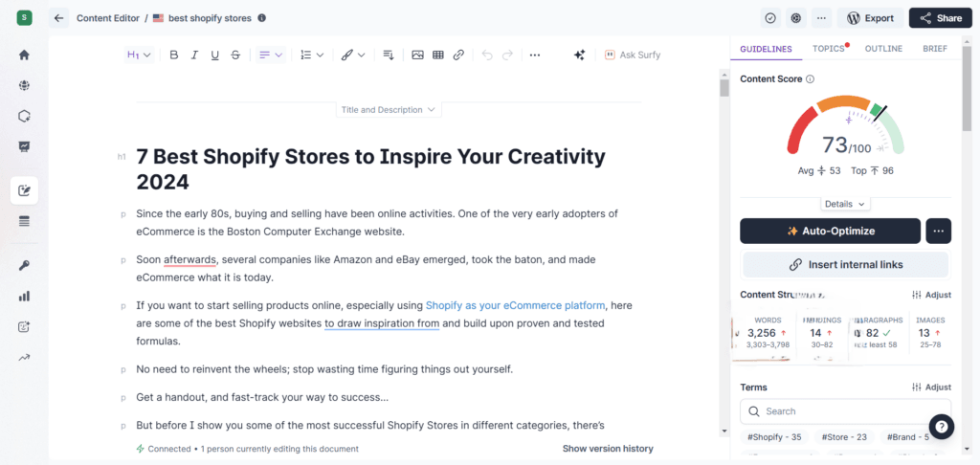980x465 pixels.
Task: Open the text alignment dropdown
Action: pos(271,55)
